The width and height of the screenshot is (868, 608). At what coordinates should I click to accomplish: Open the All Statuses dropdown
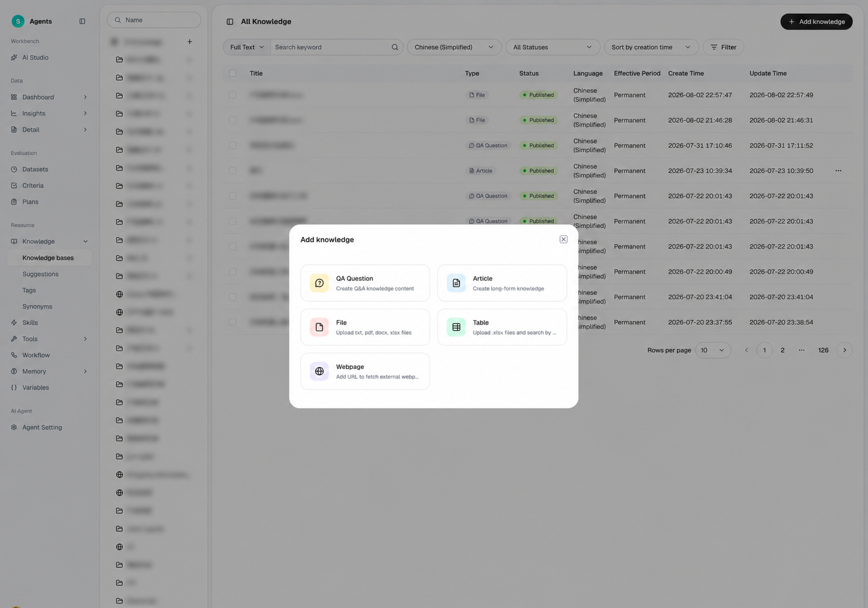point(553,47)
